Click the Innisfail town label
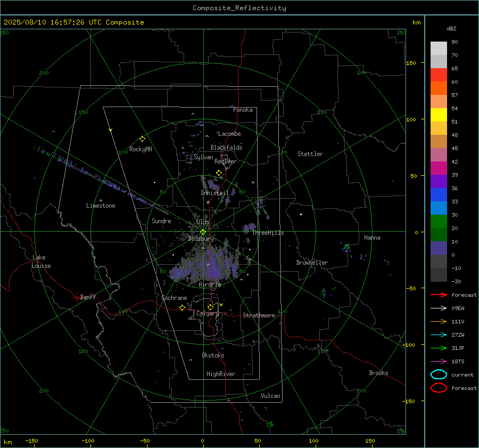The height and width of the screenshot is (448, 479). [x=214, y=193]
